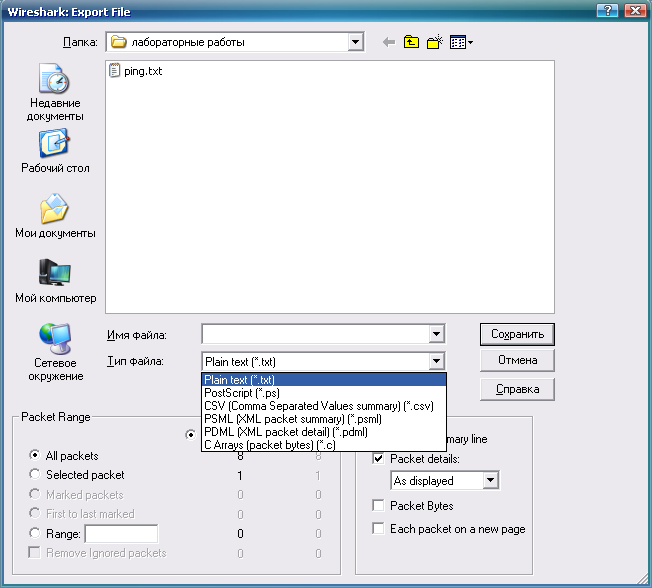Image resolution: width=652 pixels, height=588 pixels.
Task: Choose First to last marked option
Action: coord(35,513)
